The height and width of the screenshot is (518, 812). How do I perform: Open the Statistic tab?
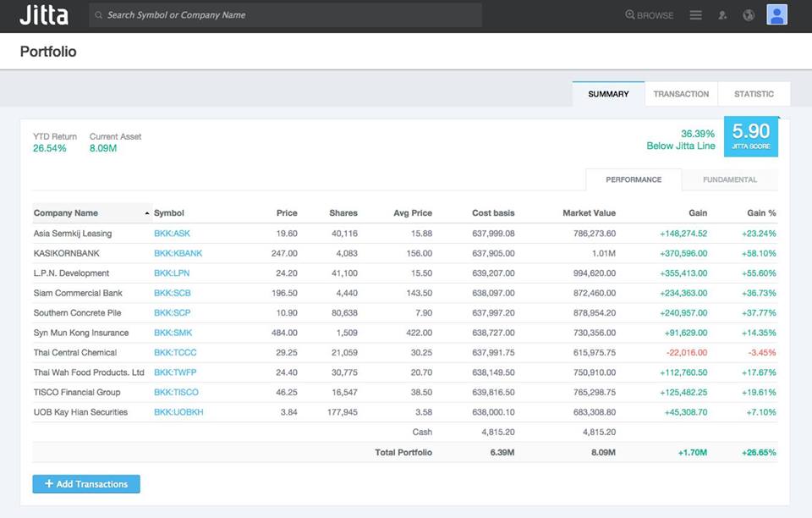coord(754,94)
